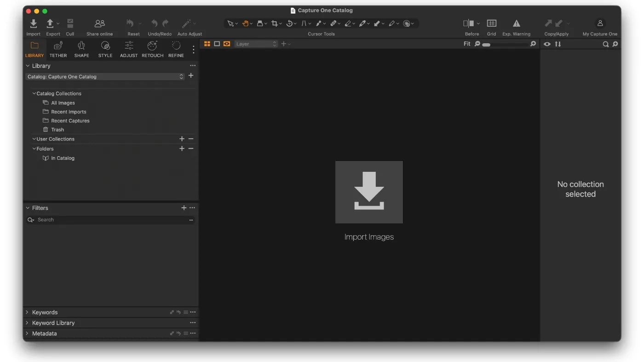Collapse the Catalog Collections tree
Viewport: 644px width, 362px height.
pos(34,93)
